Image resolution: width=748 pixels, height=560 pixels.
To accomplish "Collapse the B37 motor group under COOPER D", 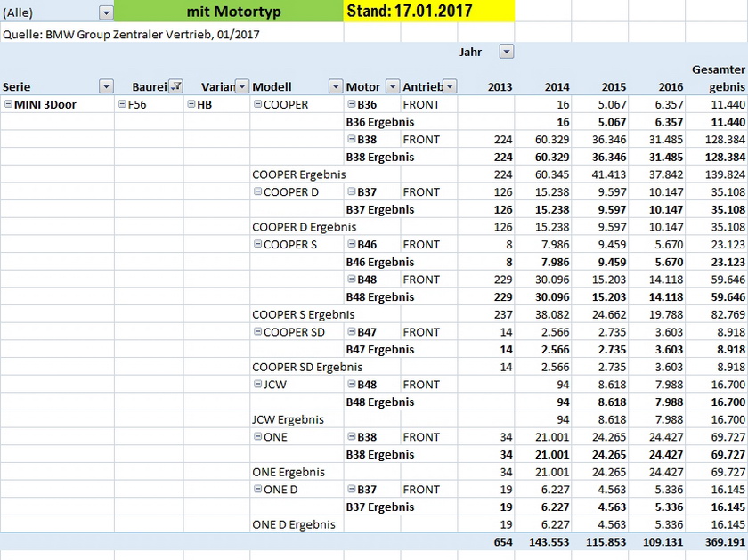I will point(352,191).
